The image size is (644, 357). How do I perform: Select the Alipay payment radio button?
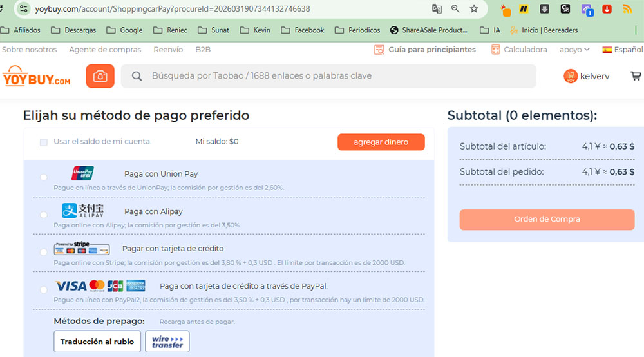click(43, 215)
